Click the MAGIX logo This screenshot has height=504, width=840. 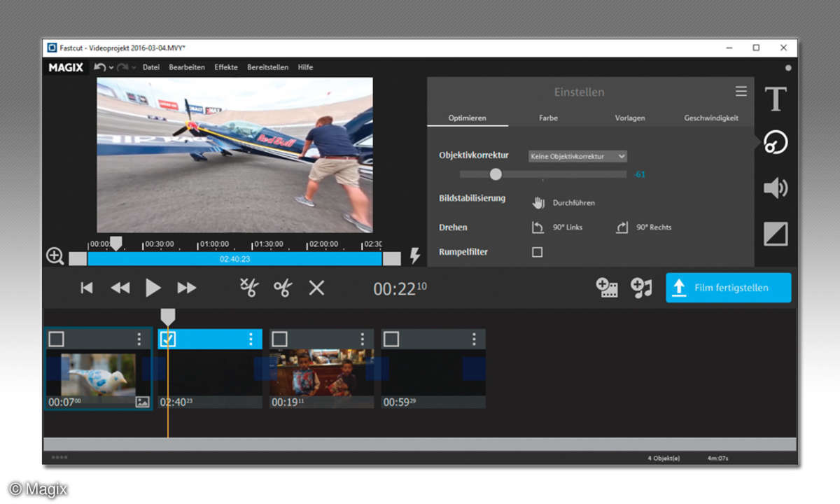tap(66, 67)
